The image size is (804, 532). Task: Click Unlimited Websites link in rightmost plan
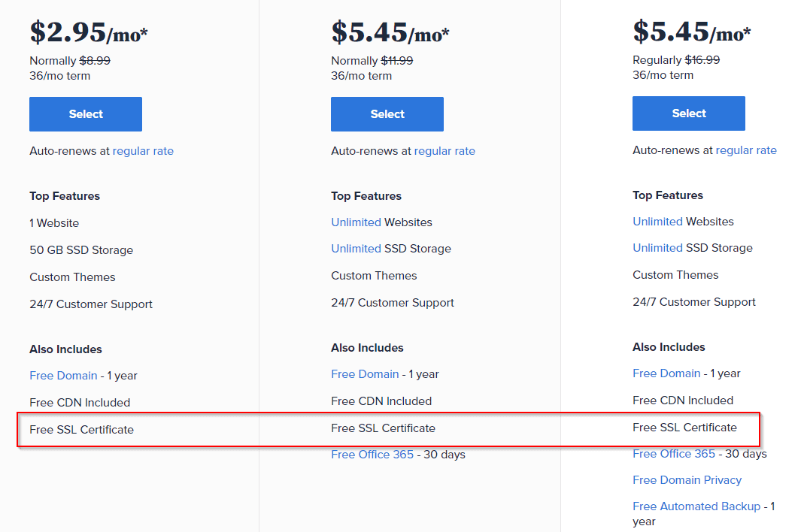click(657, 222)
